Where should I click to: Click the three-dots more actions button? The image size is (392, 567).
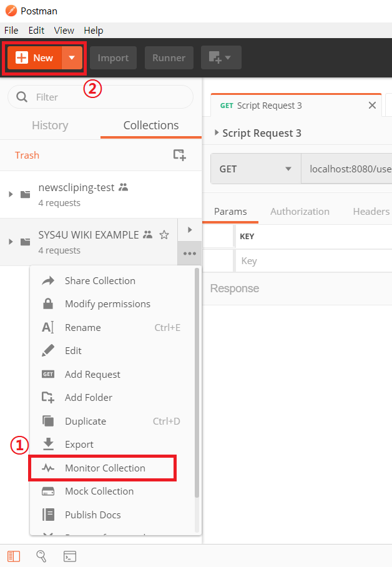pos(190,254)
